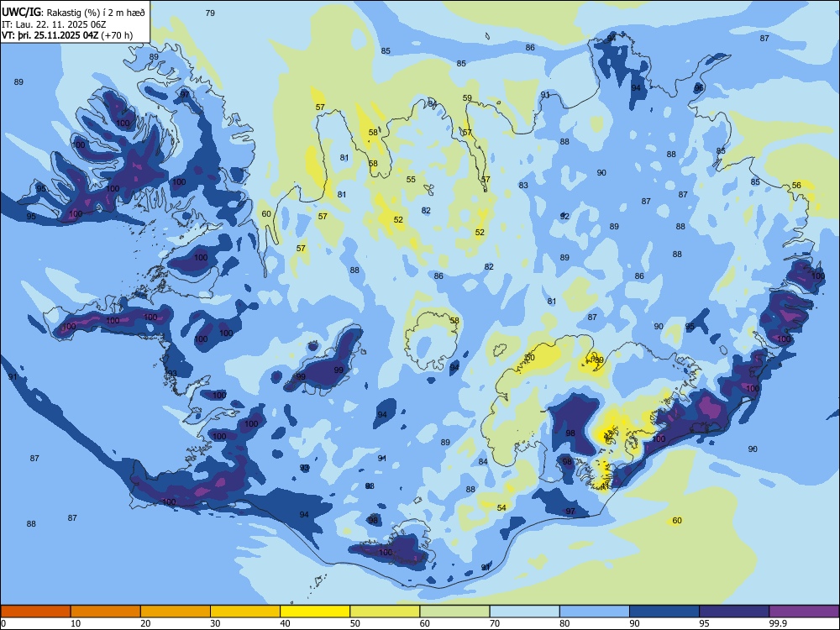The width and height of the screenshot is (840, 630).
Task: Pick the pale yellow 50–60 legend swatch
Action: (385, 612)
